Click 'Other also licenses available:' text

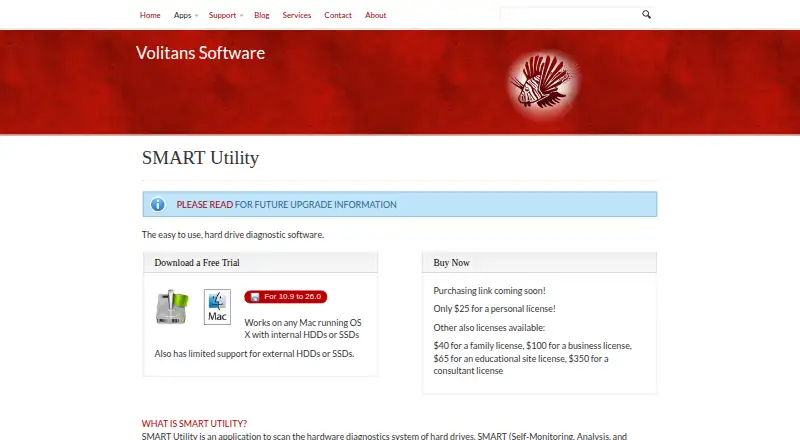(489, 328)
